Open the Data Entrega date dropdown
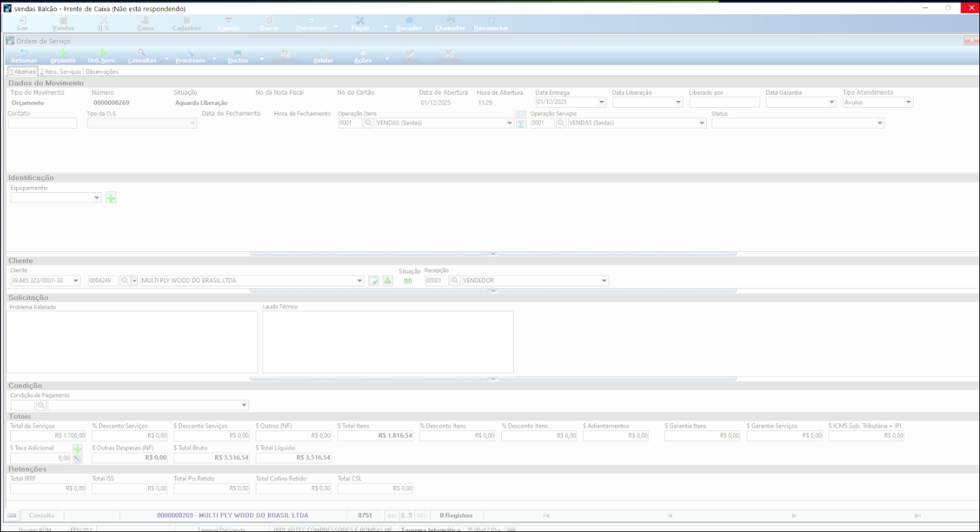 (601, 102)
